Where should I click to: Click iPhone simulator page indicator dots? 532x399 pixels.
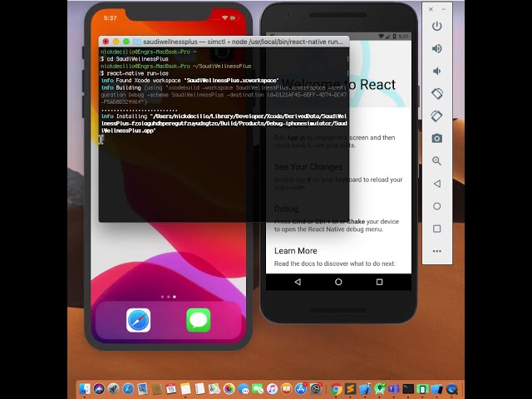[x=168, y=297]
